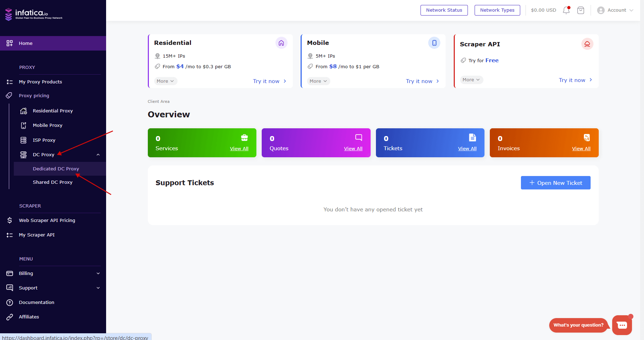Click the Overview heading text
Screen dimensions: 644x340
coord(169,115)
